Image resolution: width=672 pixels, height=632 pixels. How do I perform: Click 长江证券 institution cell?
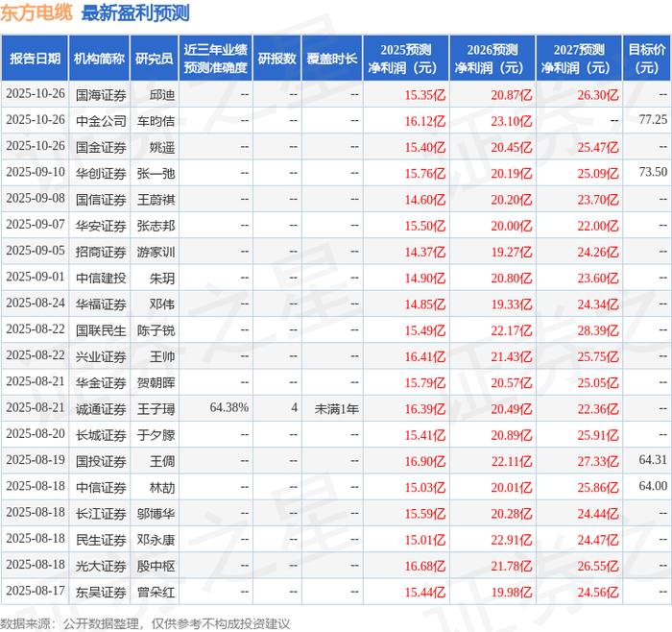101,513
